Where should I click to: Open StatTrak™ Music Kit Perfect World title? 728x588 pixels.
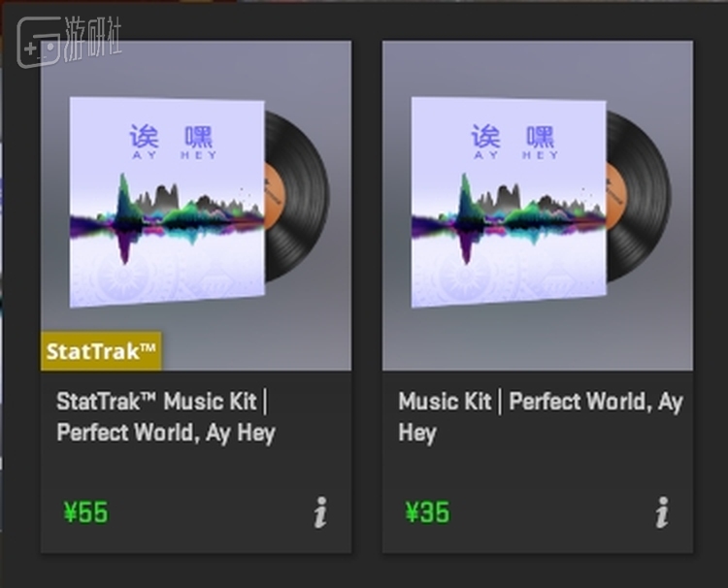point(166,417)
